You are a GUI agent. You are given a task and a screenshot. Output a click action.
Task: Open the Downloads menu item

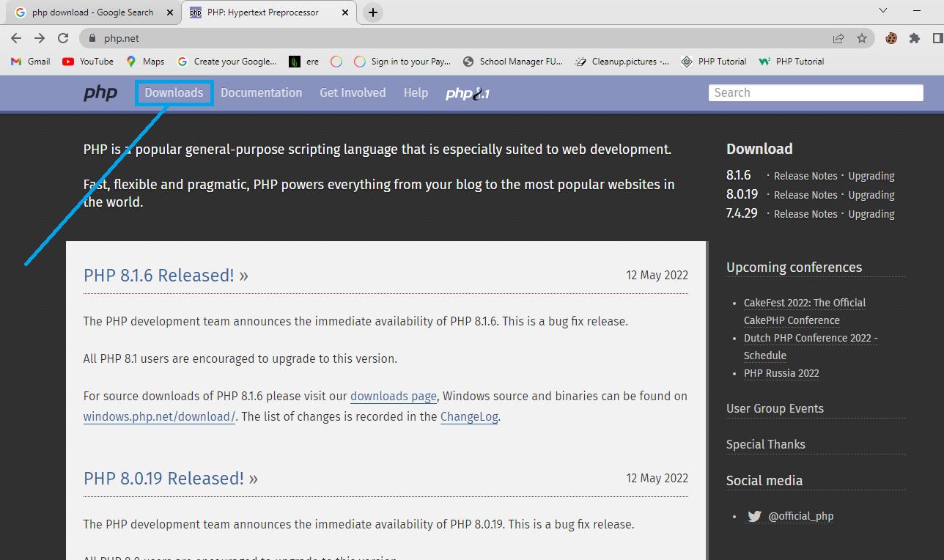pyautogui.click(x=174, y=93)
